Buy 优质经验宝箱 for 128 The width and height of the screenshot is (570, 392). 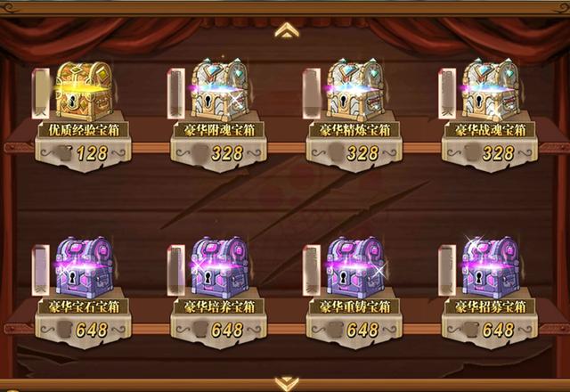point(83,153)
